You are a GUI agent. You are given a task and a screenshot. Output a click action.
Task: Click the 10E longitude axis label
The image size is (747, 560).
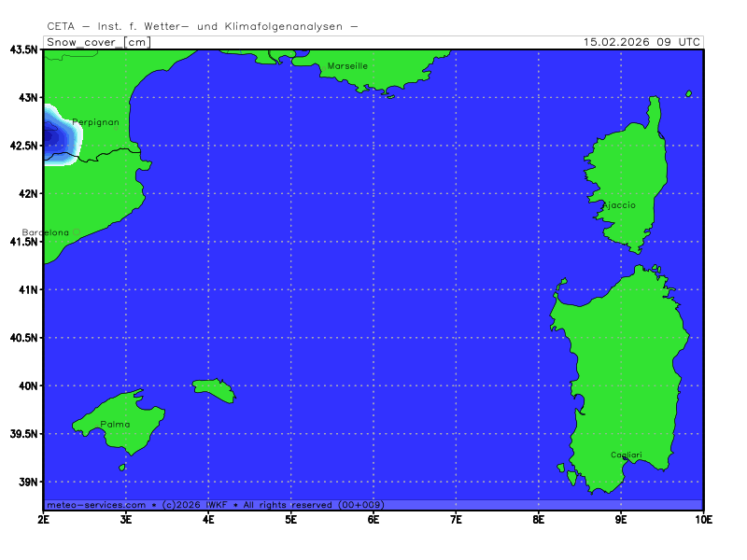702,517
